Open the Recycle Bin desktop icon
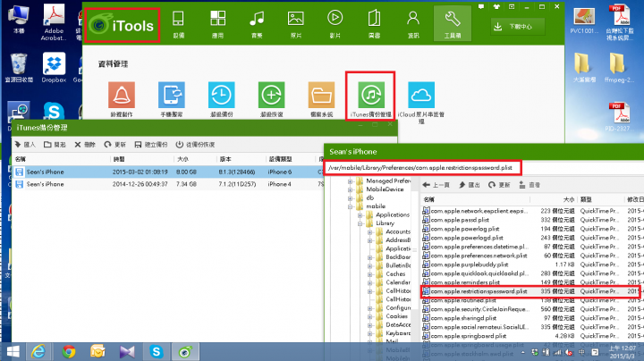The height and width of the screenshot is (361, 644). (x=19, y=68)
